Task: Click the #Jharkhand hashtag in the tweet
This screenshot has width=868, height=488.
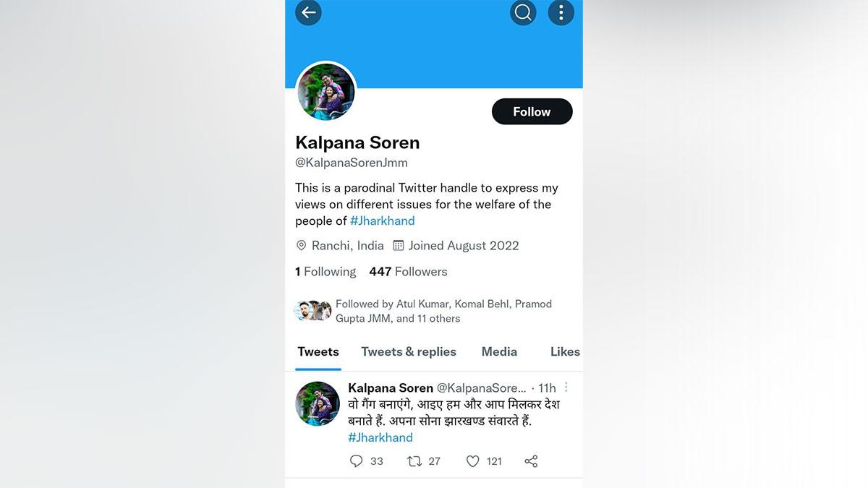Action: 380,437
